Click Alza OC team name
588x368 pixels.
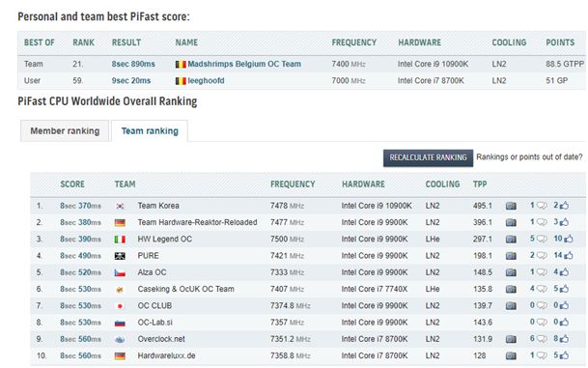coord(152,272)
